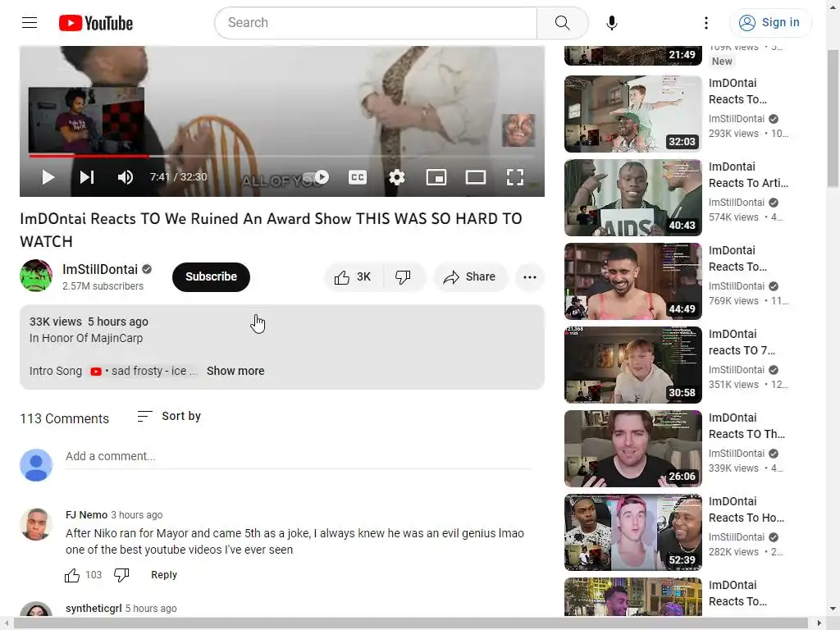
Task: Open the three-dot settings menu in header
Action: click(x=705, y=22)
